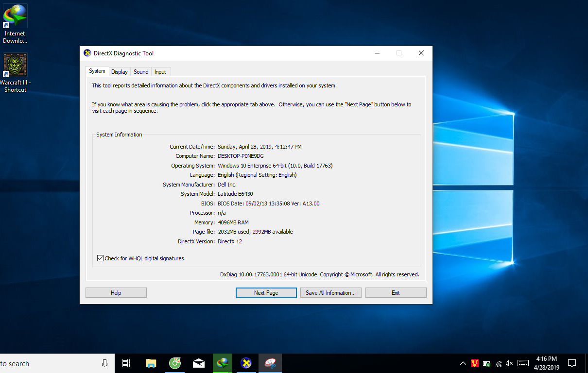Click the microphone icon in the search box
The width and height of the screenshot is (588, 373).
click(104, 363)
